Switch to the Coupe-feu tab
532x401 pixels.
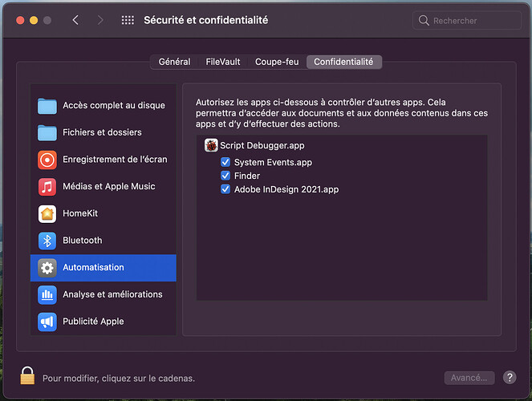pyautogui.click(x=277, y=62)
